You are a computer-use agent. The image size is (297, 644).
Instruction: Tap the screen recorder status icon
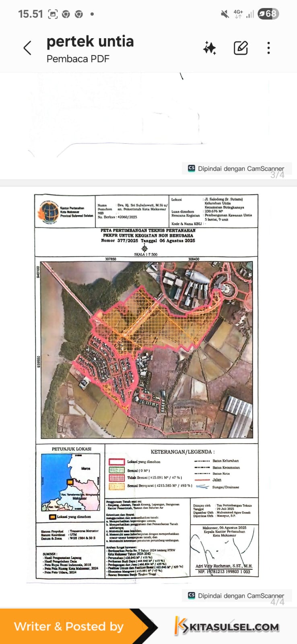pos(53,14)
